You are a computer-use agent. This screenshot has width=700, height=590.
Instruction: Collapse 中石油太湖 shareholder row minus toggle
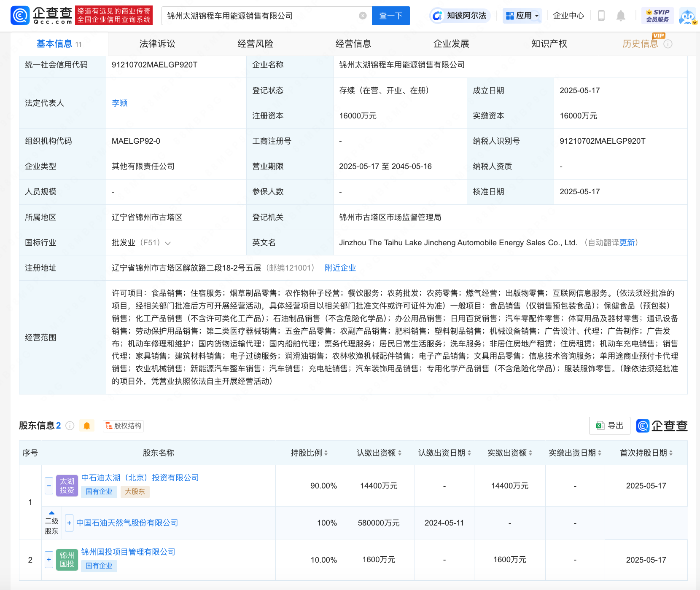(49, 485)
